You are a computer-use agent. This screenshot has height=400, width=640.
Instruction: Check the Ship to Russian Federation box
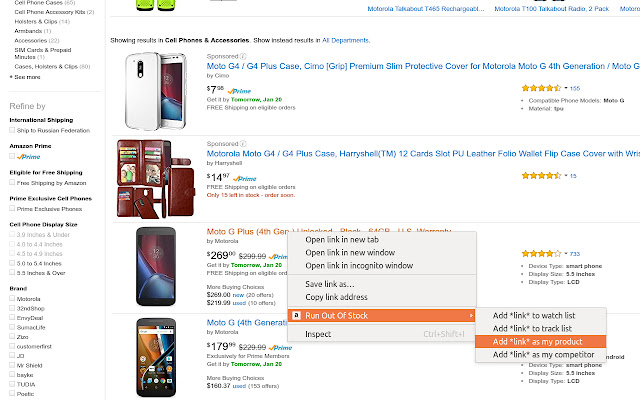pos(12,131)
